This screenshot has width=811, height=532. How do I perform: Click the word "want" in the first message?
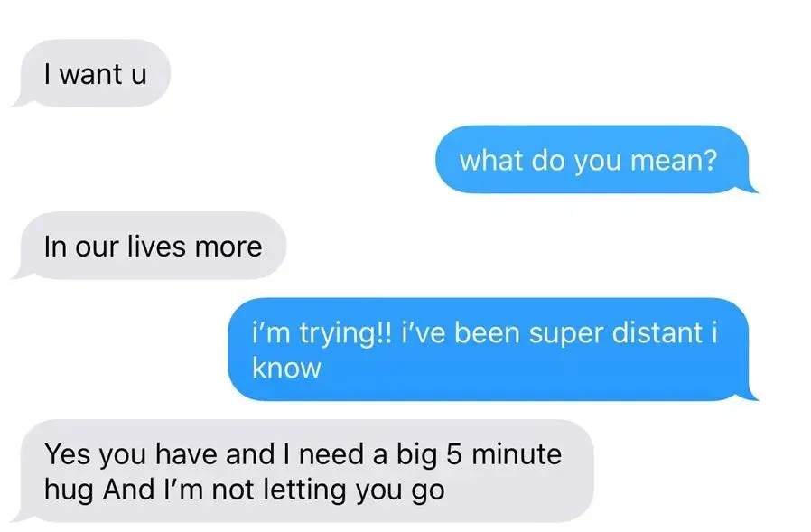click(x=90, y=74)
